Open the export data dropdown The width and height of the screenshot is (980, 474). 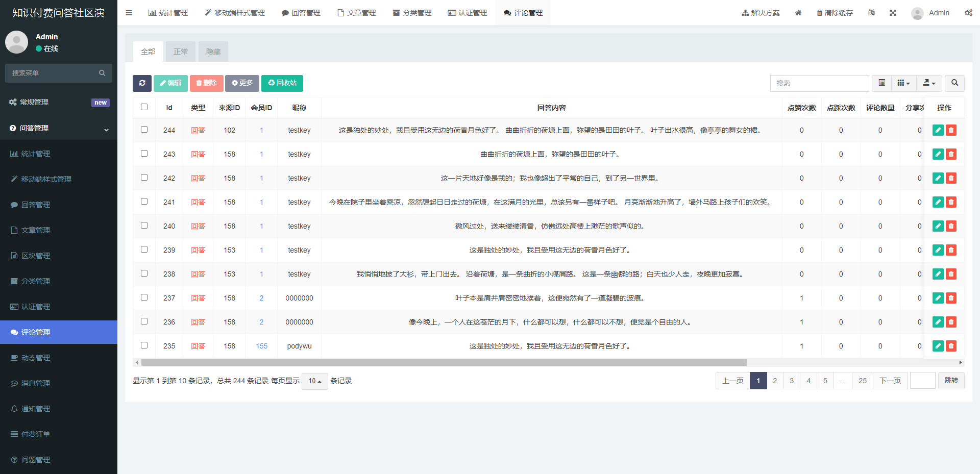click(929, 83)
